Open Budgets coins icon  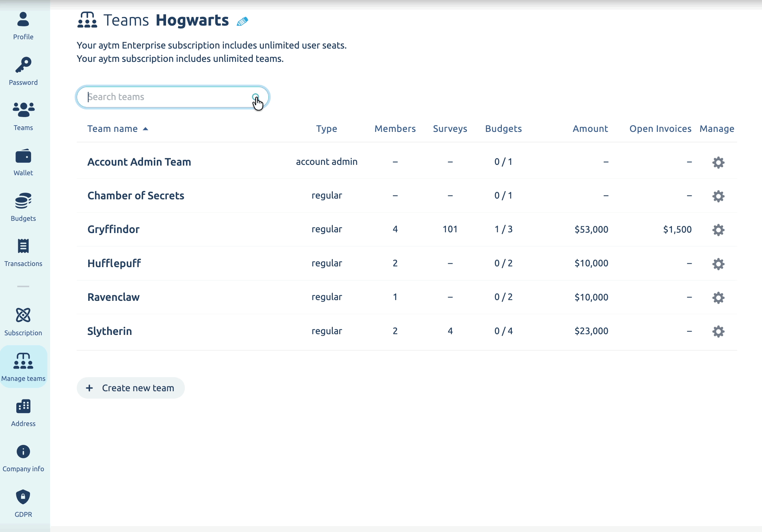point(23,201)
